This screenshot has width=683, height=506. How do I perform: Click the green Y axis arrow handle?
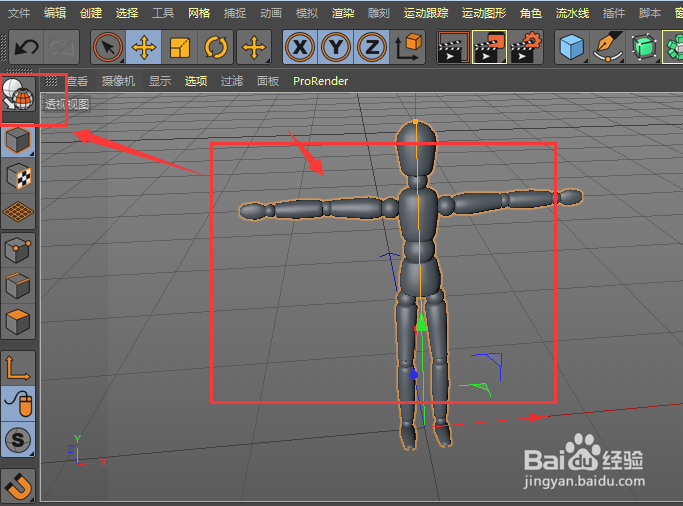point(422,323)
